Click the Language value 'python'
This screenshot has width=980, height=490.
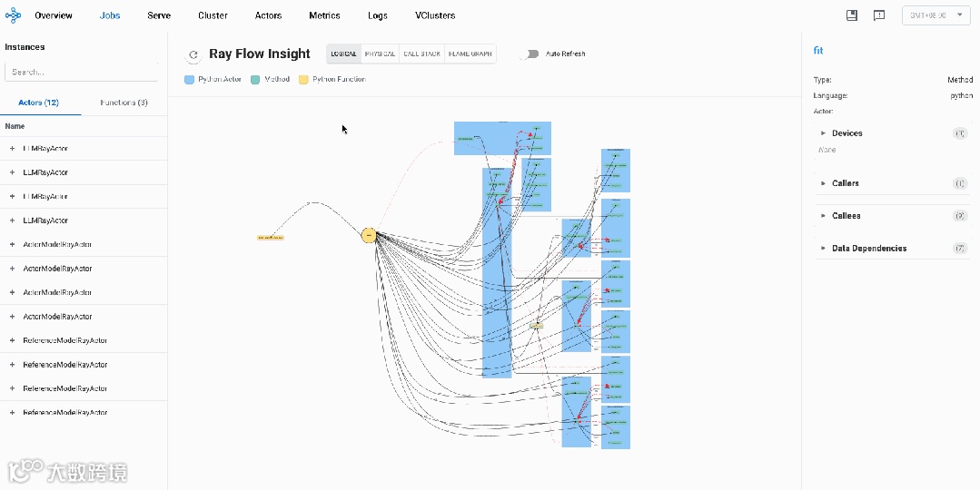pos(961,95)
